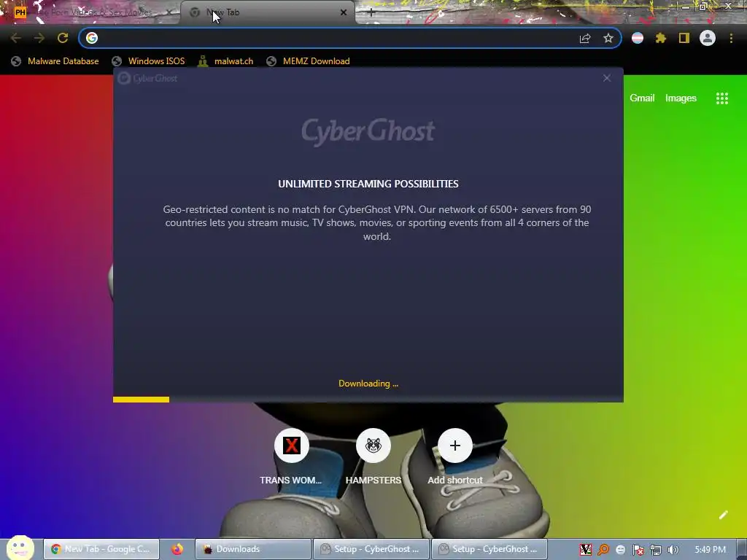This screenshot has width=747, height=560.
Task: Open the Images link
Action: coord(681,98)
